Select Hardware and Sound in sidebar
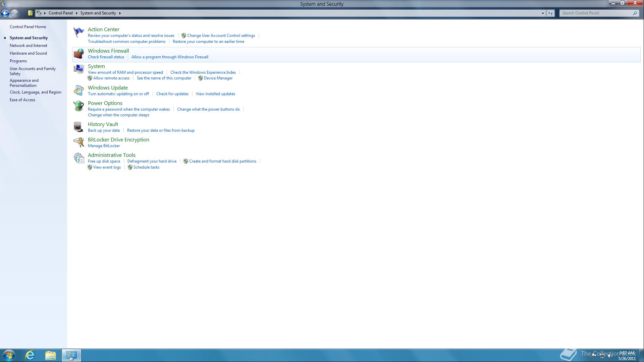Screen dimensions: 644x362 pyautogui.click(x=28, y=53)
